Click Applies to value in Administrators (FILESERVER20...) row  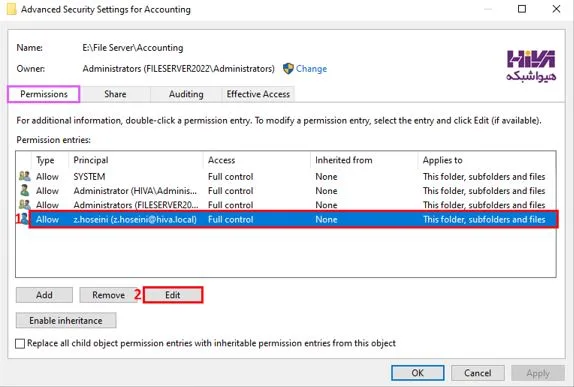(484, 205)
